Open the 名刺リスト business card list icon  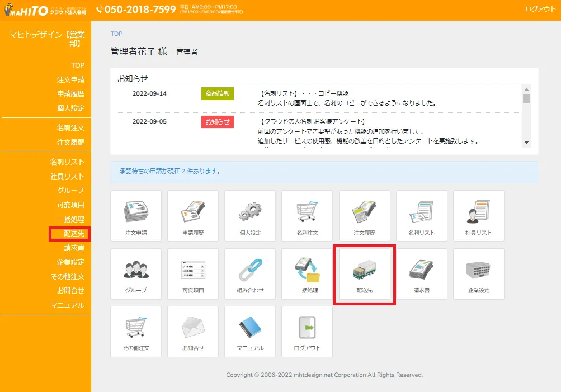[421, 216]
